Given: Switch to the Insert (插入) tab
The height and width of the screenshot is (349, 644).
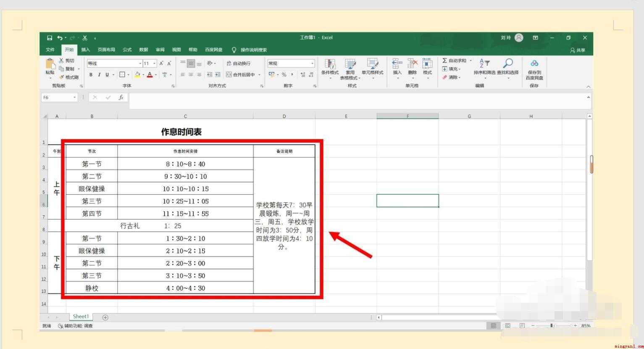Looking at the screenshot, I should click(86, 50).
